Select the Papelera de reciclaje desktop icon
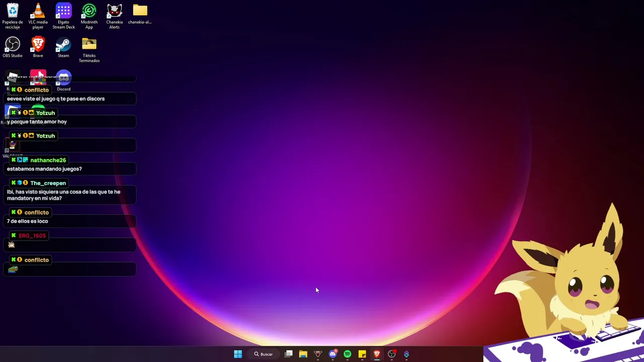The width and height of the screenshot is (644, 362). (x=13, y=16)
